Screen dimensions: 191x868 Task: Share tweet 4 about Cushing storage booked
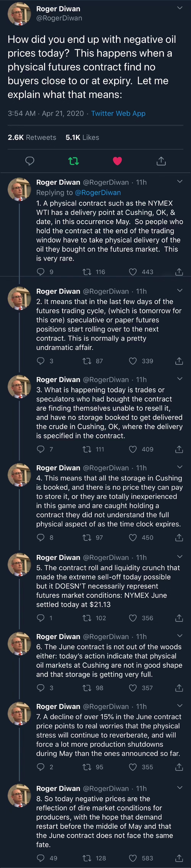coord(179,538)
